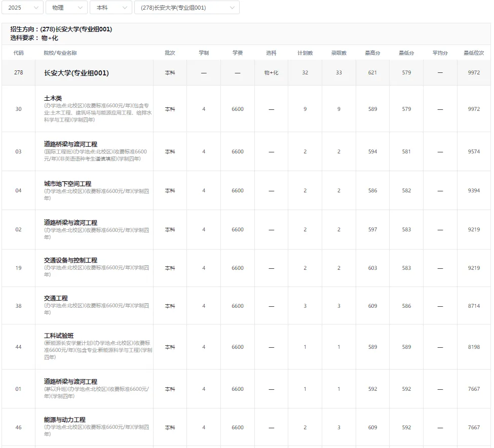Screen dimensions: 494x448
Task: Click the 物+化 cell in the 278 row
Action: pyautogui.click(x=271, y=73)
